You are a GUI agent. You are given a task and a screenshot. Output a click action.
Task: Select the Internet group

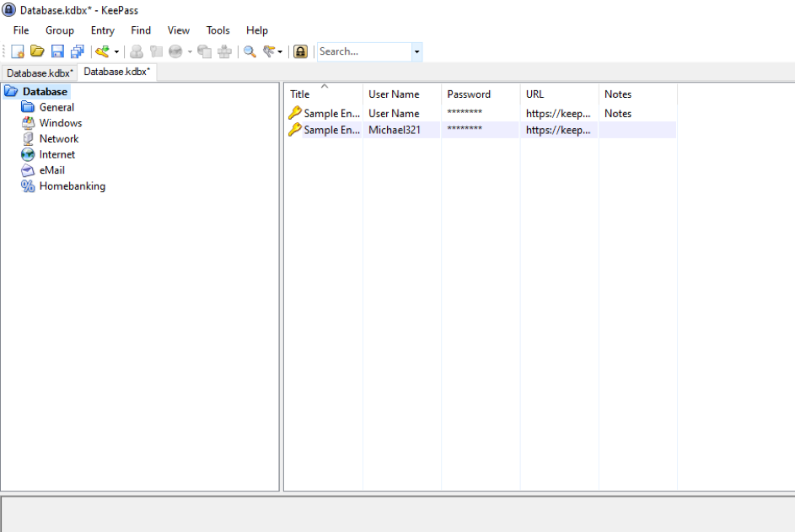tap(57, 154)
